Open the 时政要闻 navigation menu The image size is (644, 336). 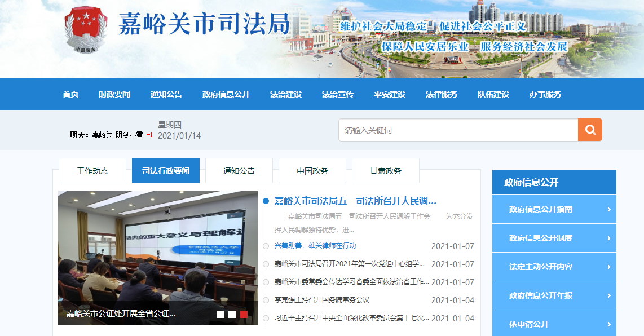[x=114, y=94]
